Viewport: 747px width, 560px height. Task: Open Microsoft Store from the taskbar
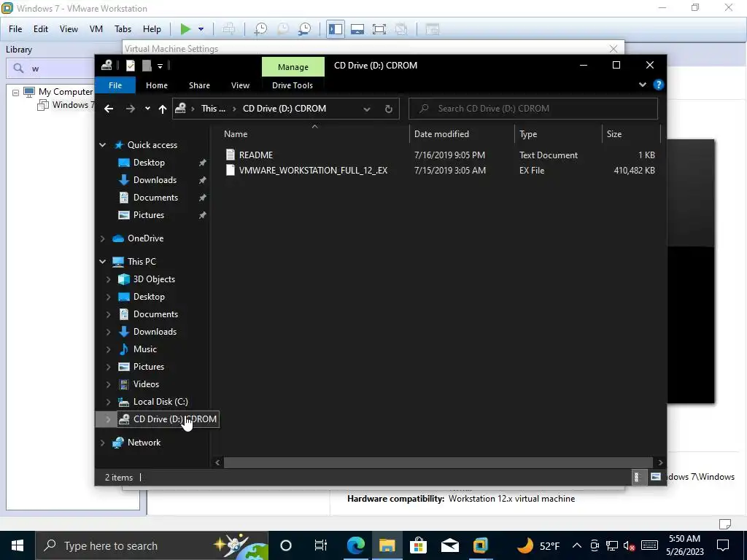pyautogui.click(x=418, y=545)
